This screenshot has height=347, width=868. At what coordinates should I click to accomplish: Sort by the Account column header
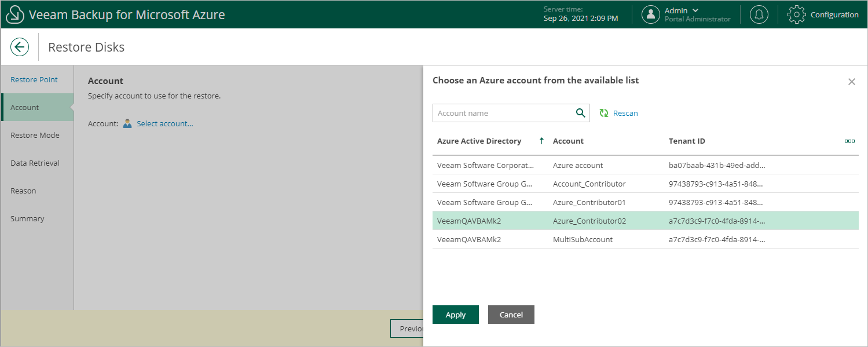[x=568, y=141]
